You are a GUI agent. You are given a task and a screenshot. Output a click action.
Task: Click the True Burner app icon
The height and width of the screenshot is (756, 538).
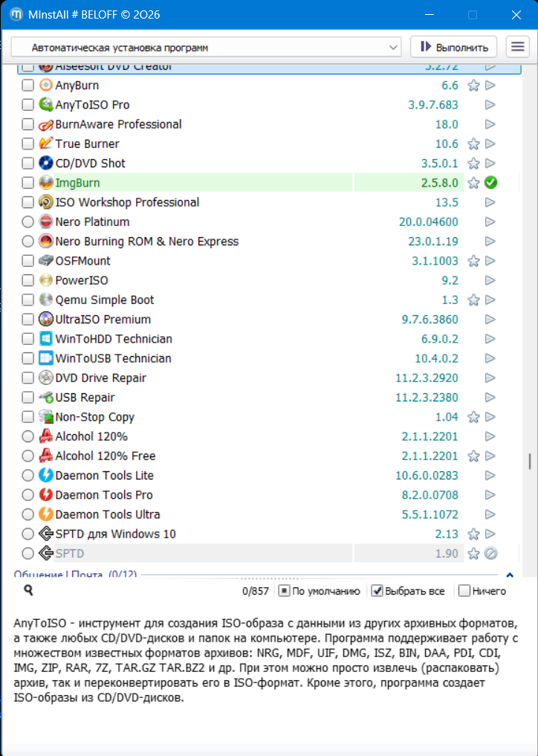pyautogui.click(x=45, y=143)
